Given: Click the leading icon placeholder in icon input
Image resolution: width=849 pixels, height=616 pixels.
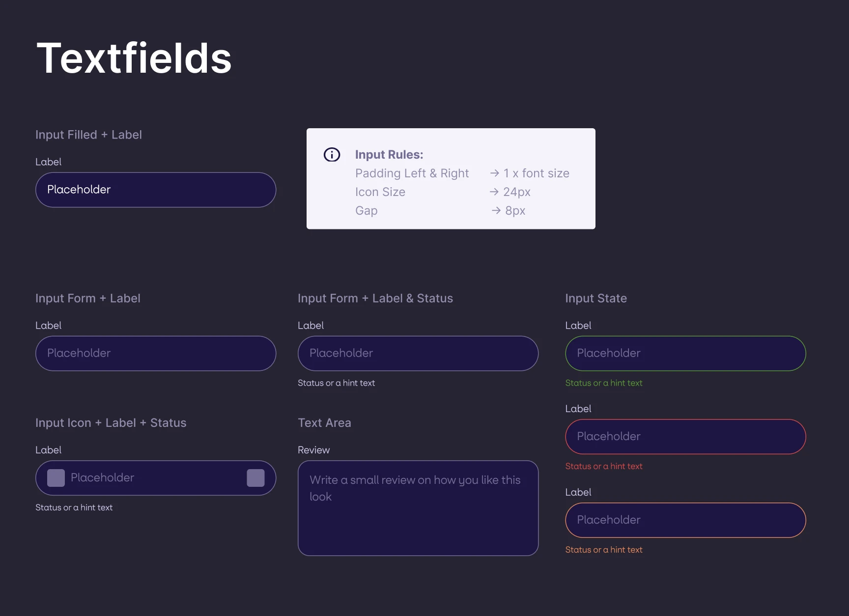Looking at the screenshot, I should (x=56, y=478).
